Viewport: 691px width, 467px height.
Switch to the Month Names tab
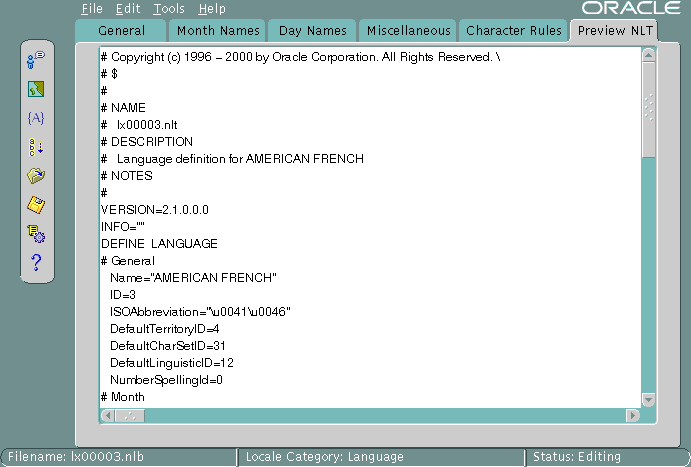point(217,31)
